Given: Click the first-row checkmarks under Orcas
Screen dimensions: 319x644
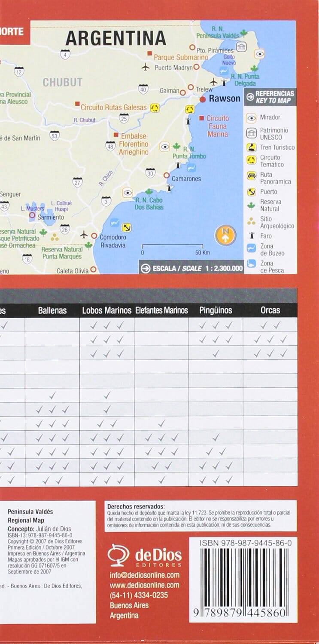Looking at the screenshot, I should pos(270,325).
